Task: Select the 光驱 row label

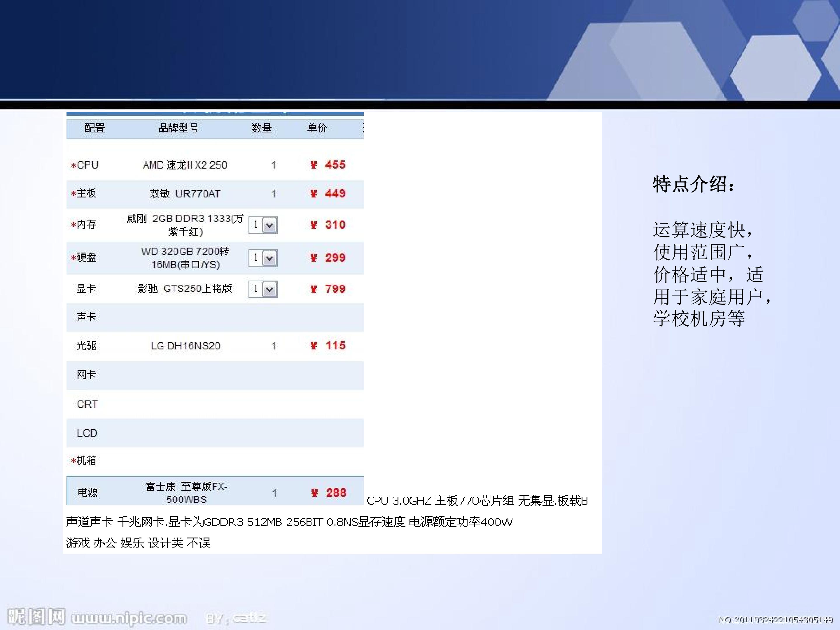Action: click(x=87, y=346)
